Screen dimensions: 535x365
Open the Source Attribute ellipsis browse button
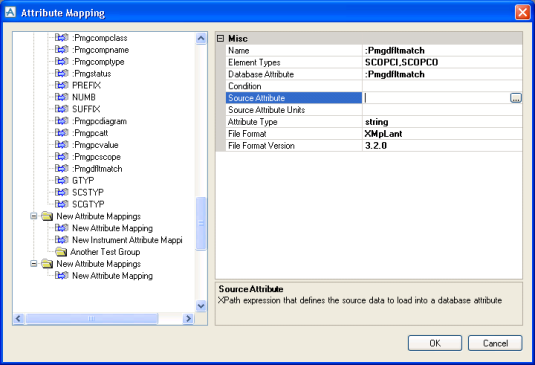click(516, 98)
